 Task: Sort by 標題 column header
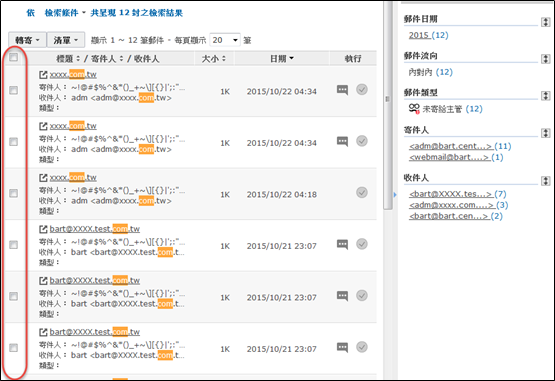pos(68,59)
